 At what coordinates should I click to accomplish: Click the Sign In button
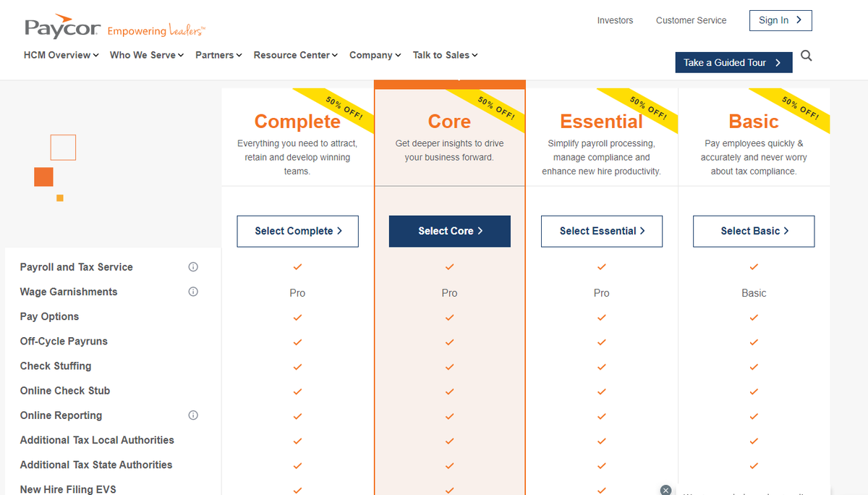[x=780, y=20]
